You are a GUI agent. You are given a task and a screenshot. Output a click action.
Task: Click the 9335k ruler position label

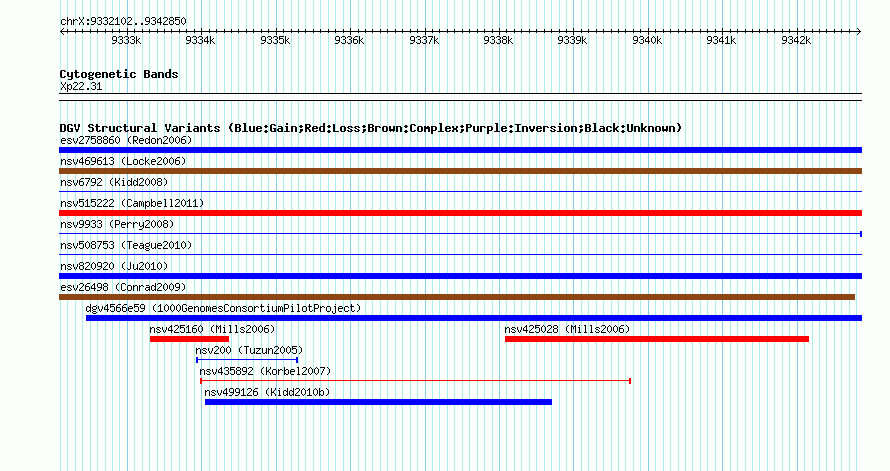tap(275, 40)
